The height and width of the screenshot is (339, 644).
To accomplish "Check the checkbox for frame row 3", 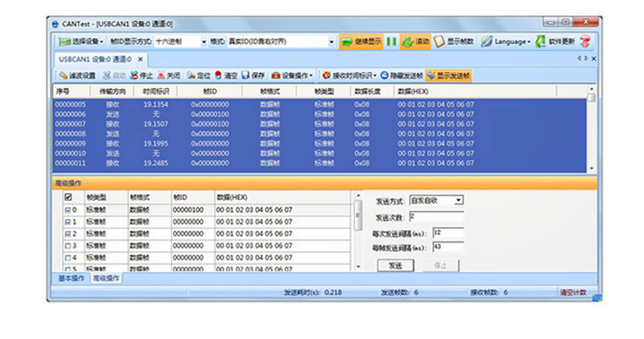I will 68,245.
